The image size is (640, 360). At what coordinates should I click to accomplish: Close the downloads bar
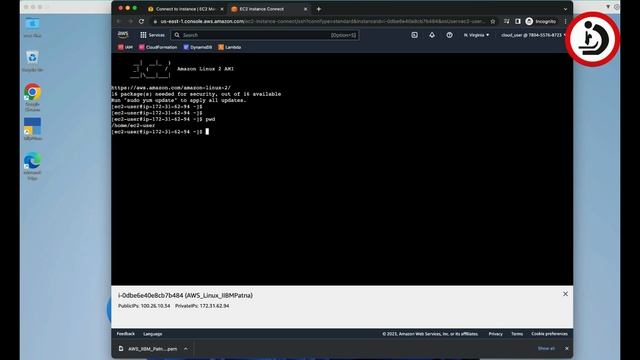[567, 349]
